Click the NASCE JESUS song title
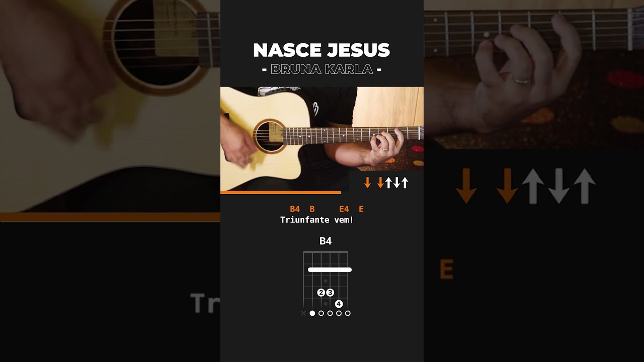The image size is (644, 362). tap(321, 50)
